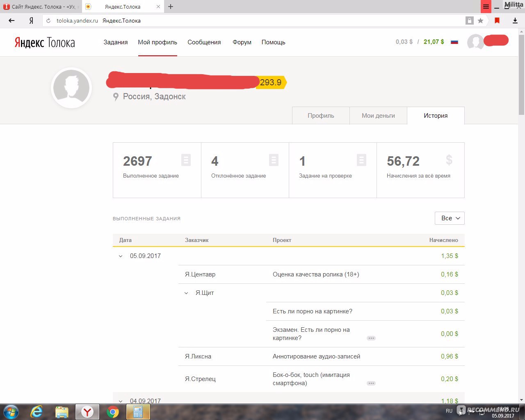Image resolution: width=525 pixels, height=420 pixels.
Task: Click the Russian flag language icon
Action: coord(454,42)
